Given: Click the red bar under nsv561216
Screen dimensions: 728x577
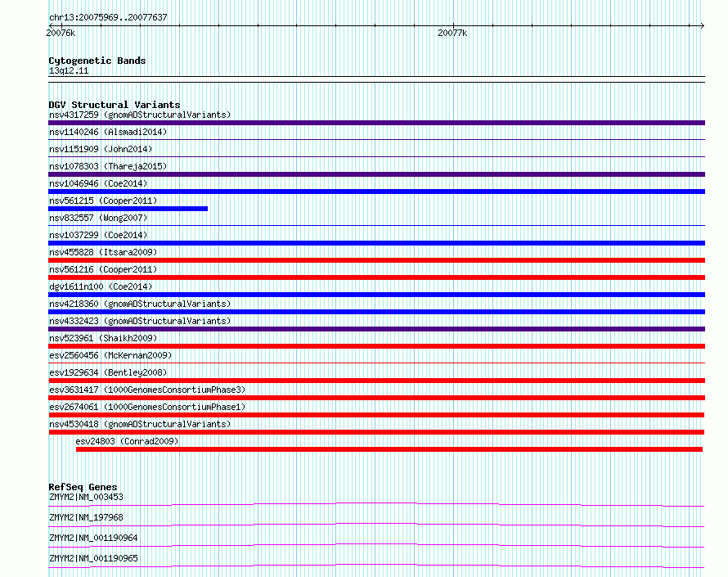Looking at the screenshot, I should pos(376,277).
